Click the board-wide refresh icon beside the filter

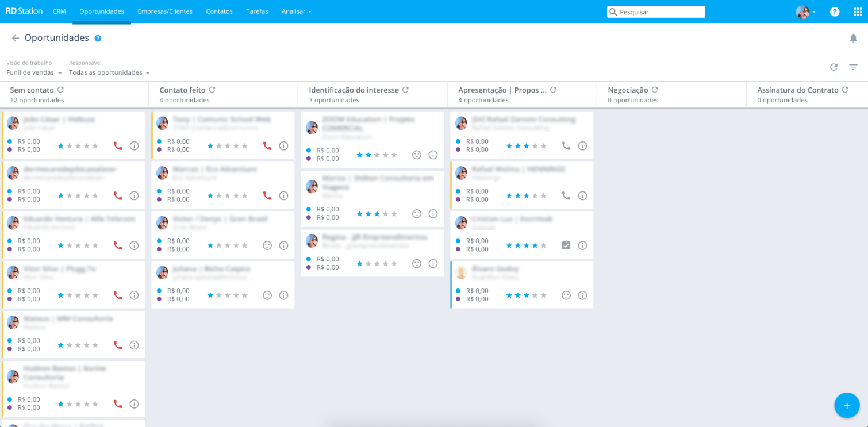[834, 67]
